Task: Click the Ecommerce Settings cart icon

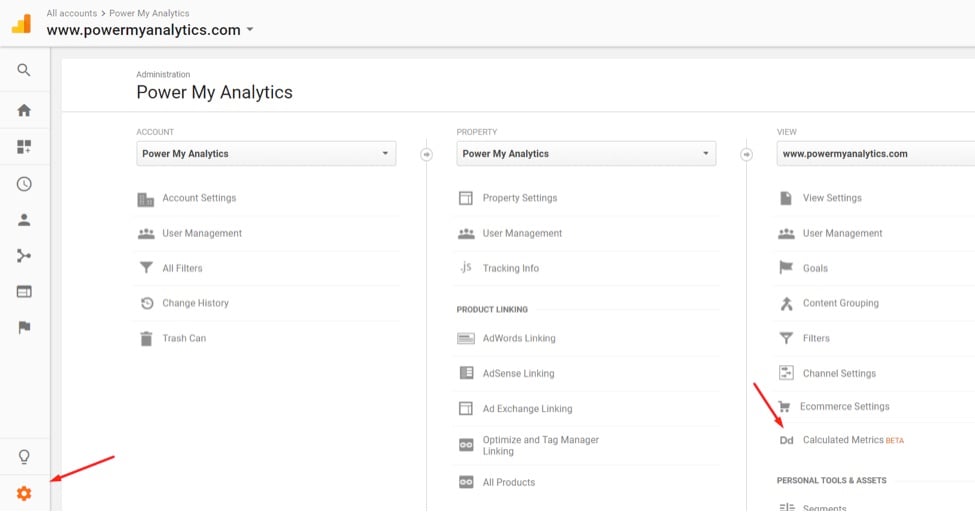Action: 784,406
